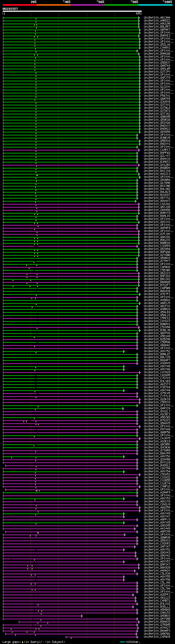The width and height of the screenshot is (175, 644).
Task: Select the UniRef100_Q3TXV1 entry
Action: coord(157,105)
